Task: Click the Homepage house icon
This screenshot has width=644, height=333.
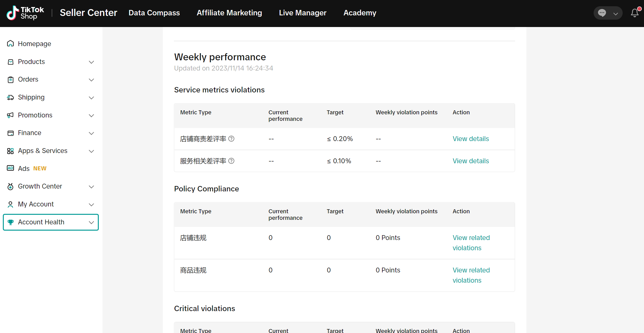Action: point(11,44)
